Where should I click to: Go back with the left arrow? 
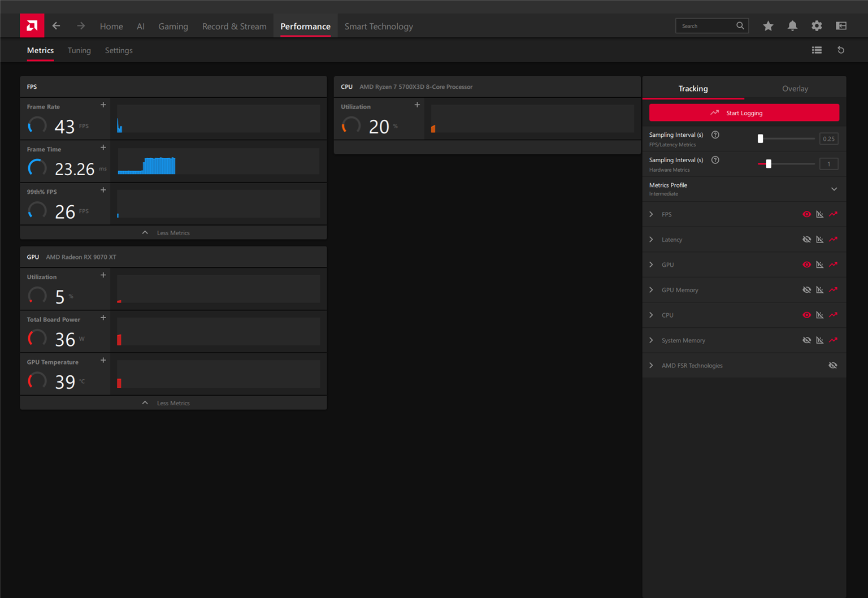point(56,26)
